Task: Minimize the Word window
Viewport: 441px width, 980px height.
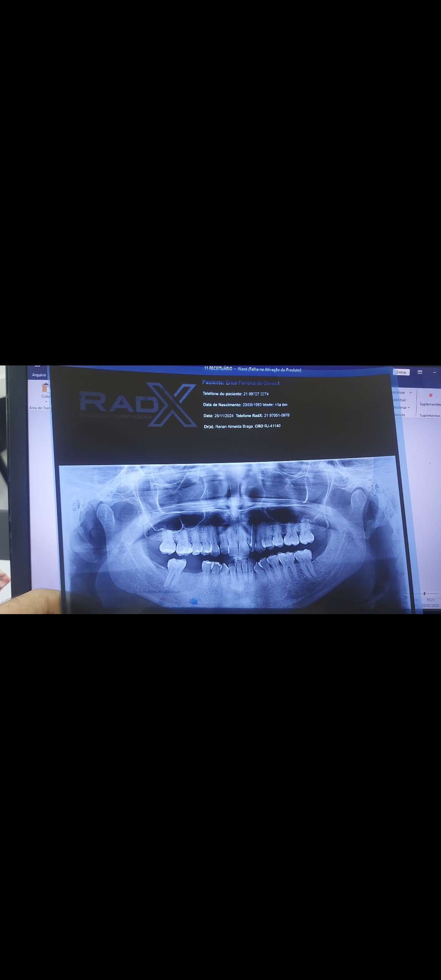Action: [x=434, y=372]
